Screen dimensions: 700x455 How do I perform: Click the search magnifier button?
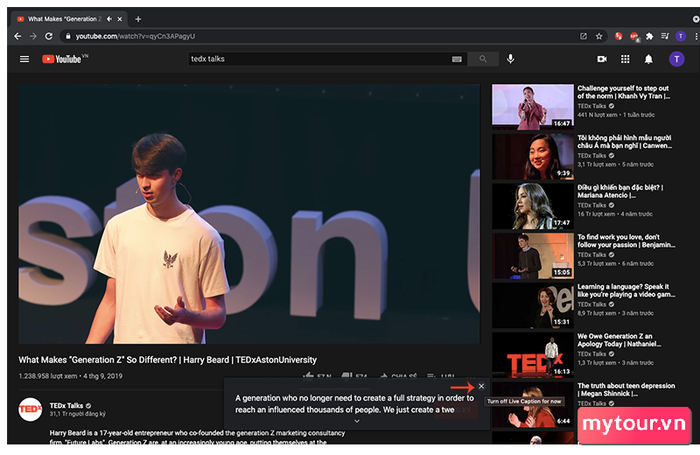(x=483, y=59)
